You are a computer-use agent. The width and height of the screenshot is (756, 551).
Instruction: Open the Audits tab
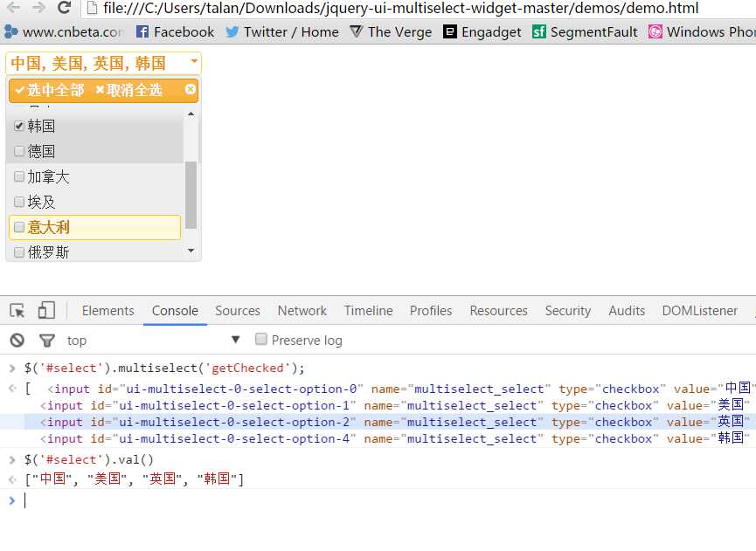627,311
